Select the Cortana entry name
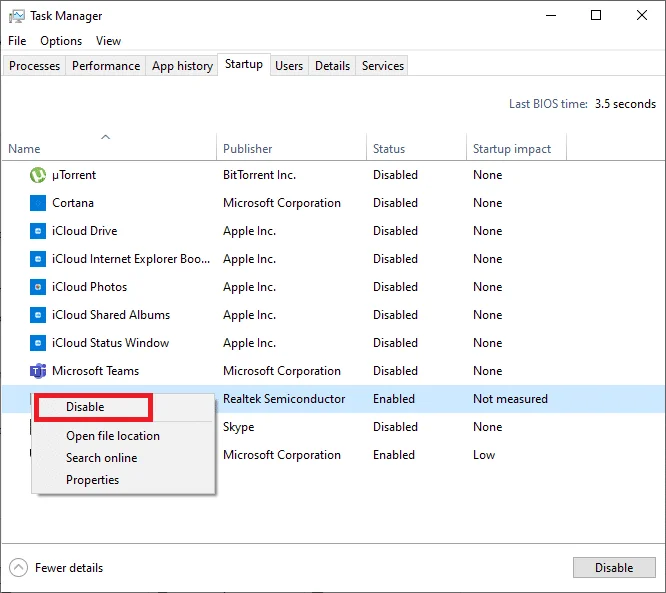This screenshot has width=666, height=593. pos(73,203)
